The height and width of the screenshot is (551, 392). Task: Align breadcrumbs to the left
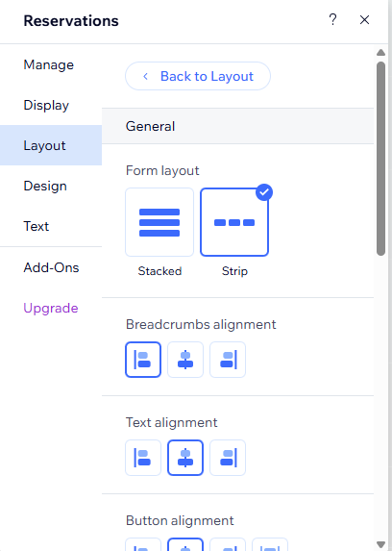point(143,360)
